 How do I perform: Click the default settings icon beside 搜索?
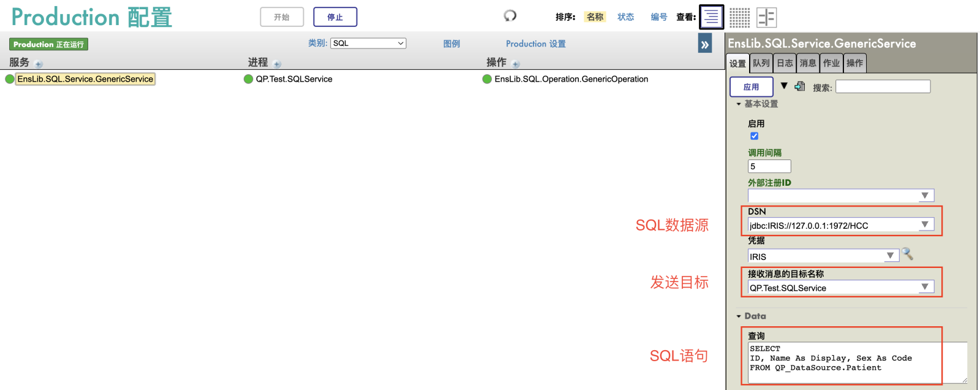tap(800, 86)
